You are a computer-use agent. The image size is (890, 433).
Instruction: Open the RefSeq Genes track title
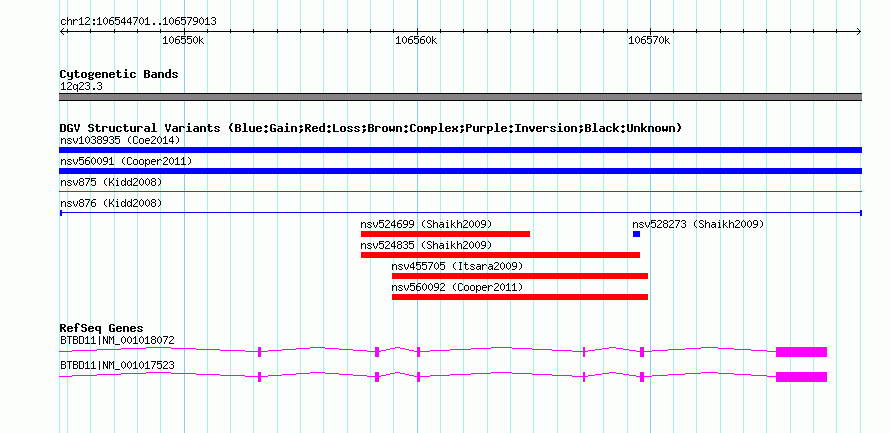101,329
